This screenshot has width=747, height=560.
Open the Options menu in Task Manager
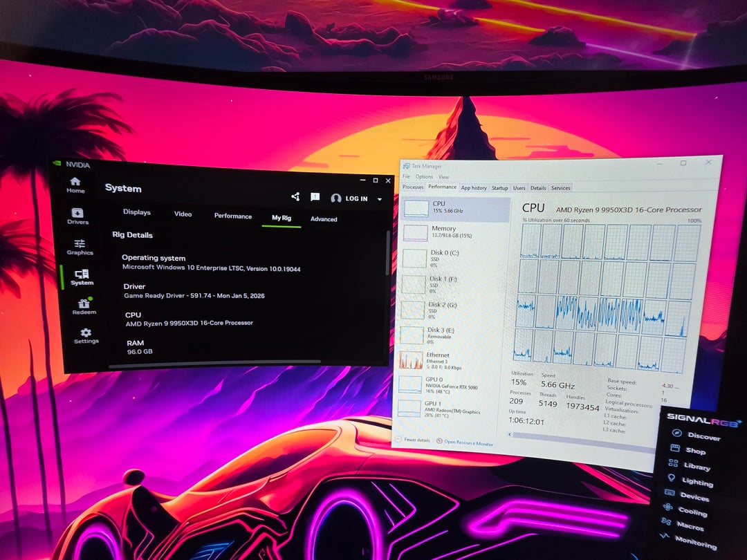click(x=424, y=177)
